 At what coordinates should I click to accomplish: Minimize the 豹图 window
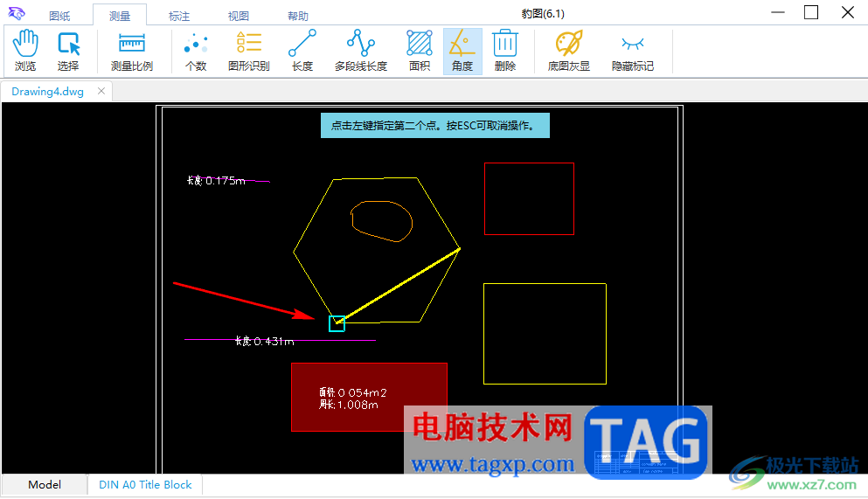tap(778, 13)
